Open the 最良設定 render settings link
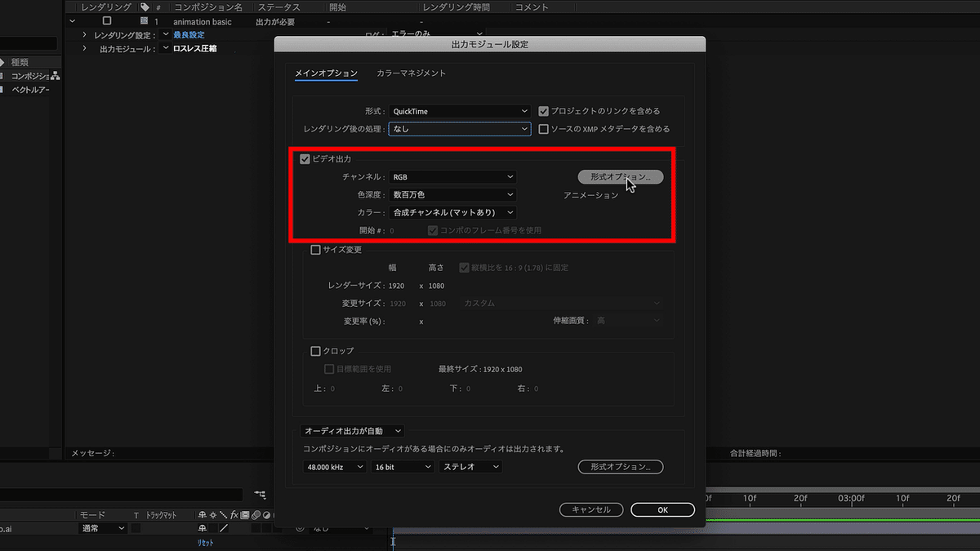 click(x=189, y=35)
